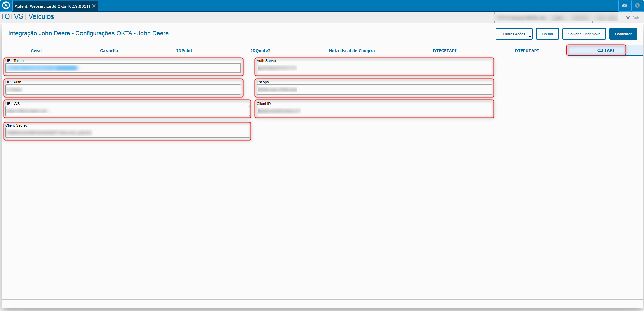The image size is (644, 311).
Task: Edit the Client ID field
Action: [x=375, y=111]
